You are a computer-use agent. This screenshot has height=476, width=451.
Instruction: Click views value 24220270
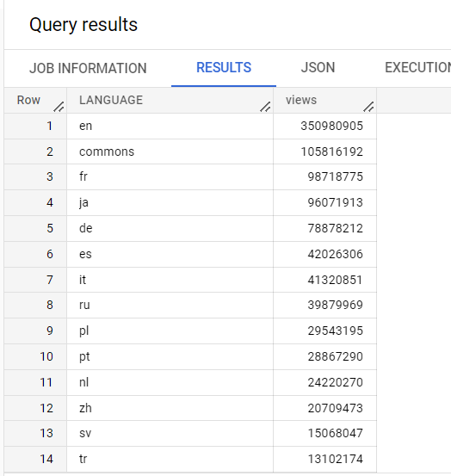(x=336, y=382)
